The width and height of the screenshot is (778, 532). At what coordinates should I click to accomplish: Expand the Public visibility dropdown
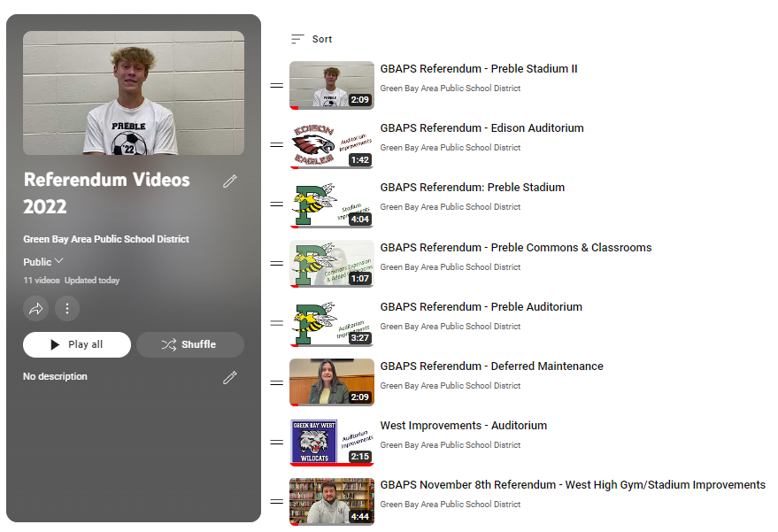(x=43, y=261)
